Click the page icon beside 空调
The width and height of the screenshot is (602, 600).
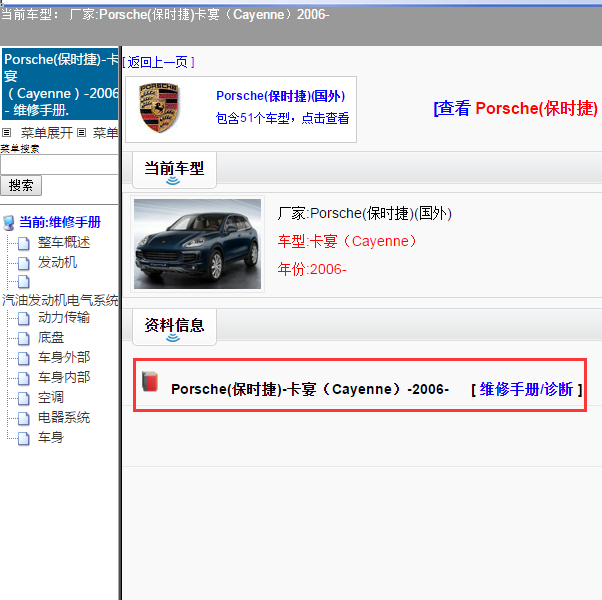(24, 398)
